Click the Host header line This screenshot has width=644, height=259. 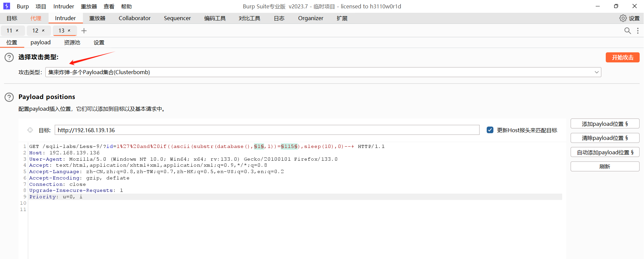64,153
